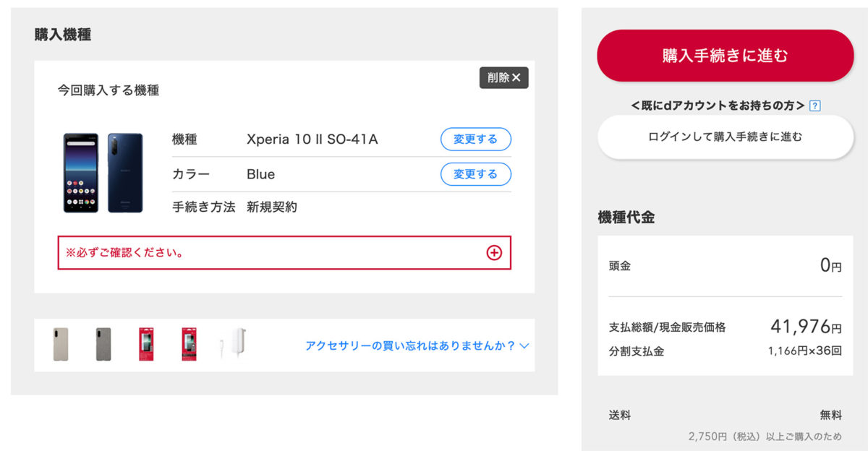Click the blue back-view Xperia phone image
This screenshot has width=868, height=451.
125,173
